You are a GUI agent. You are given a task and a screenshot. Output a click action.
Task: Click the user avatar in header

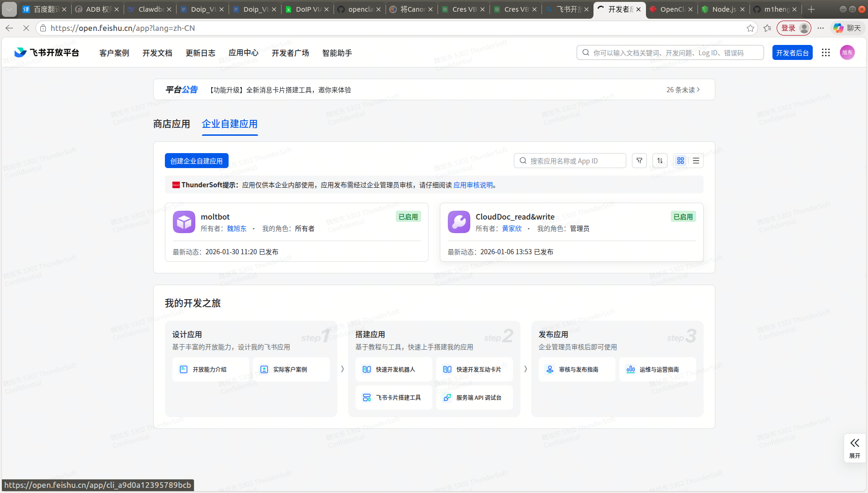(847, 52)
